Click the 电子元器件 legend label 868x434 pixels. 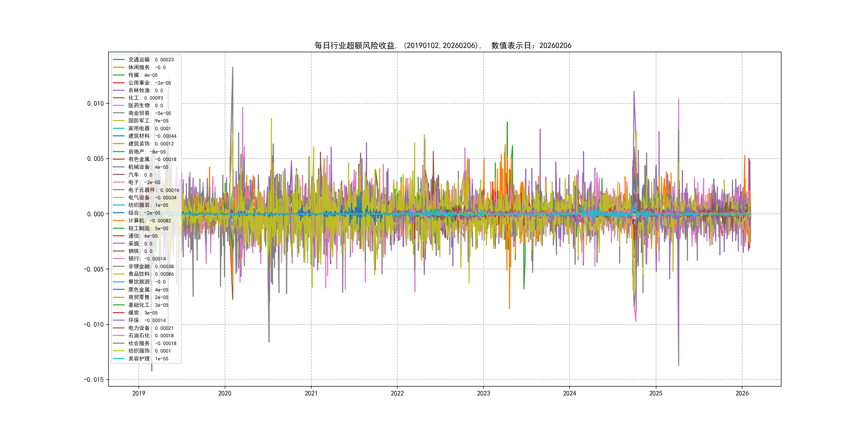click(141, 190)
